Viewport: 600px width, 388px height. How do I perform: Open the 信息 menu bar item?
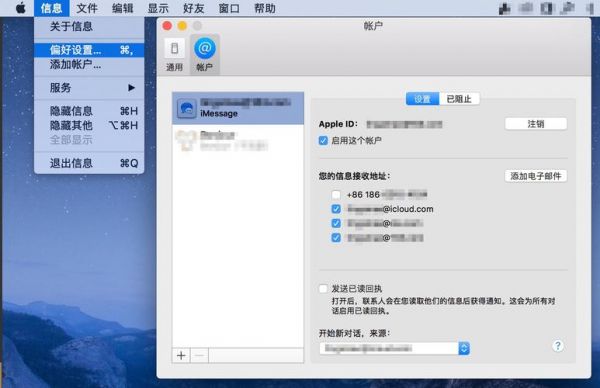coord(51,8)
